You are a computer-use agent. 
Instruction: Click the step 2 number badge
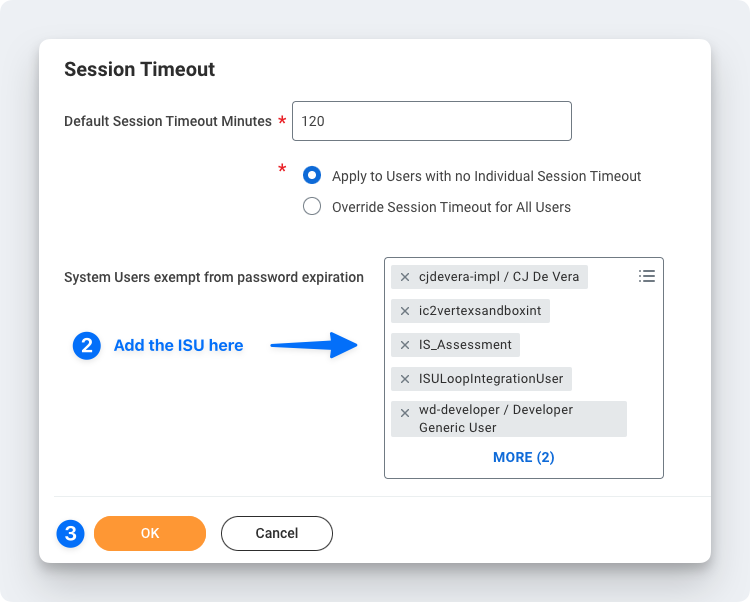coord(87,346)
